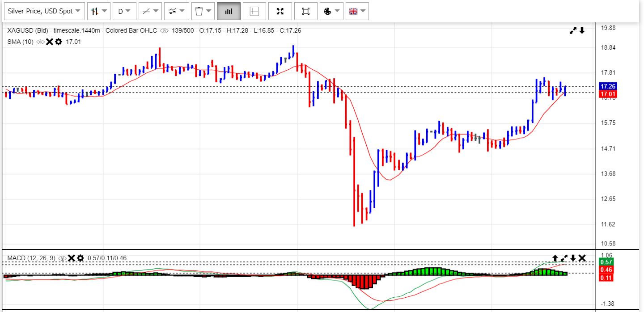Click the 18.84 price axis label
This screenshot has width=644, height=312.
click(x=608, y=48)
